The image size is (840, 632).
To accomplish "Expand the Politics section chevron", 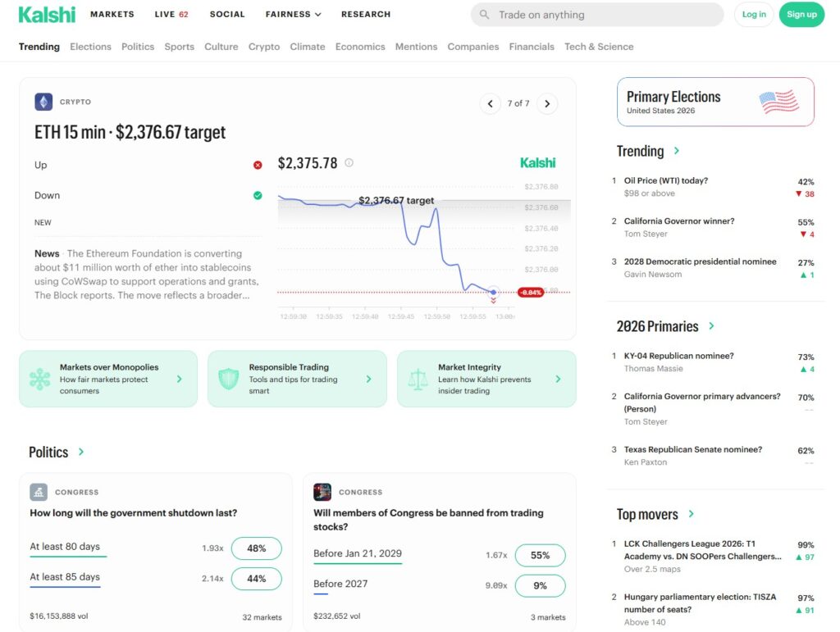I will pyautogui.click(x=81, y=452).
